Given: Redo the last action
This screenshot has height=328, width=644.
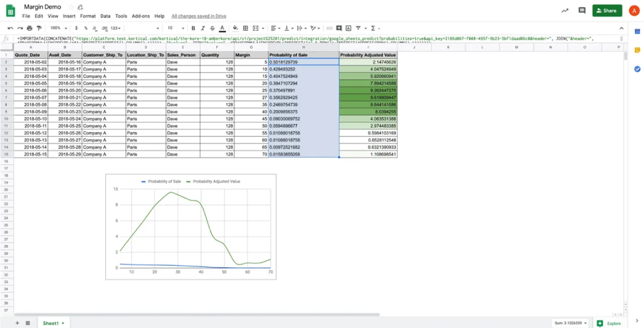Looking at the screenshot, I should [x=20, y=28].
